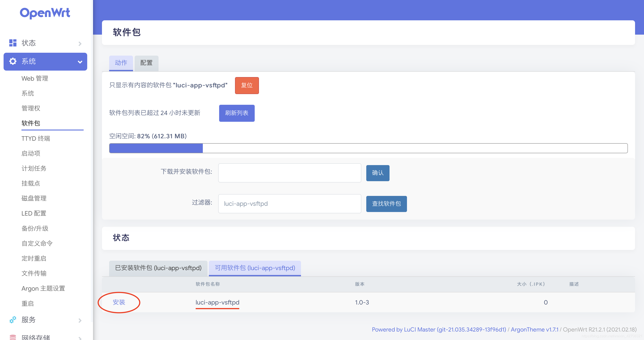644x340 pixels.
Task: Click the 服务 gears icon in sidebar
Action: coord(13,319)
